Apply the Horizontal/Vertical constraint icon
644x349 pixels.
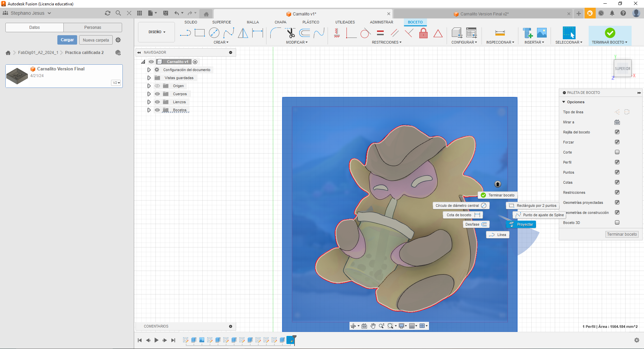pyautogui.click(x=337, y=33)
